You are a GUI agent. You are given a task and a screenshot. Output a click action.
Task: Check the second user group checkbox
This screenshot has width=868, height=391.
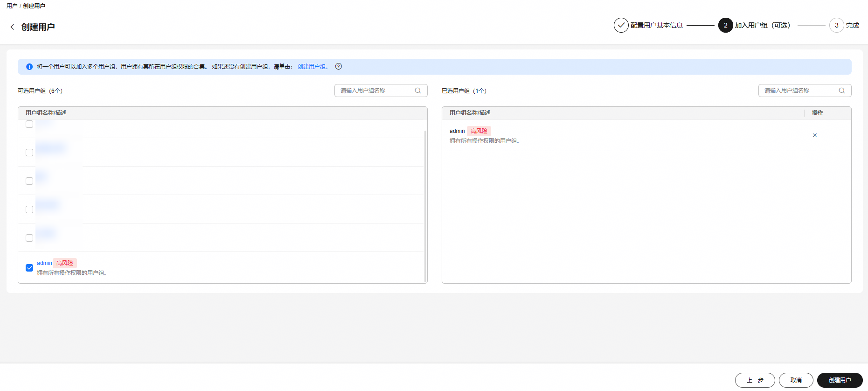(x=29, y=153)
